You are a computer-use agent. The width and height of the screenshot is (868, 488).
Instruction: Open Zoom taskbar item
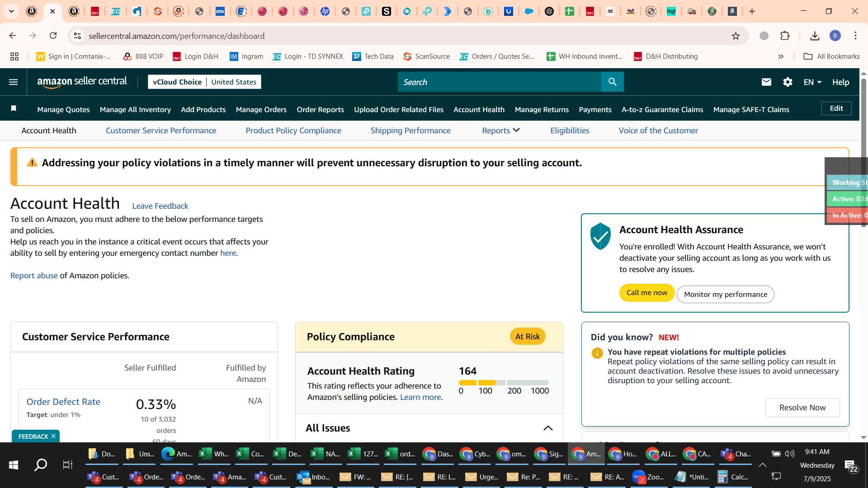click(648, 477)
